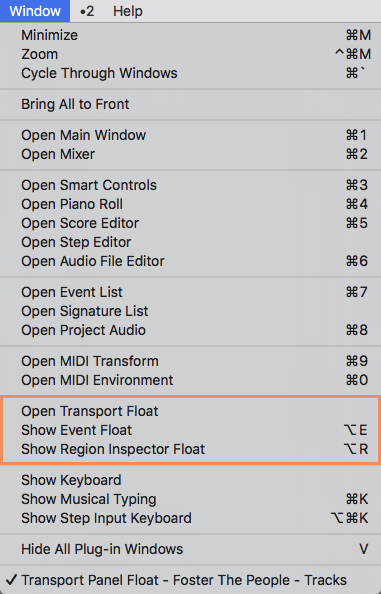Open Smart Controls
This screenshot has height=594, width=381.
[x=190, y=185]
